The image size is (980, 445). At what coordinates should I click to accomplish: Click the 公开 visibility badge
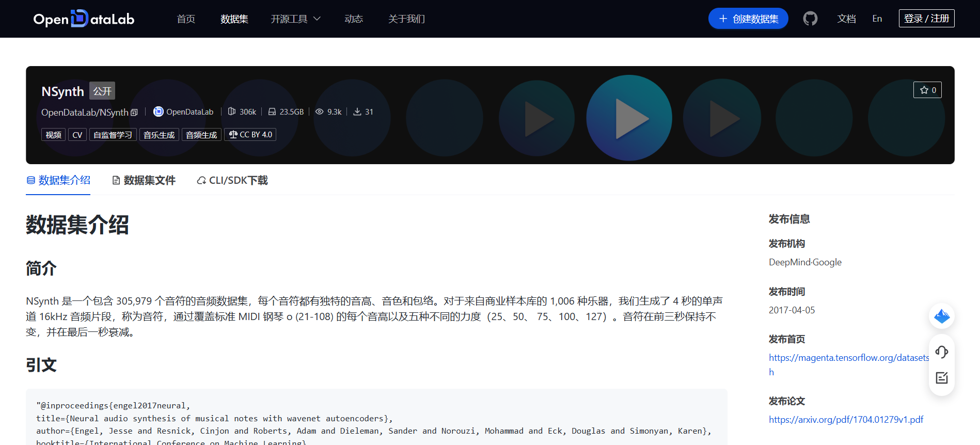click(x=102, y=91)
